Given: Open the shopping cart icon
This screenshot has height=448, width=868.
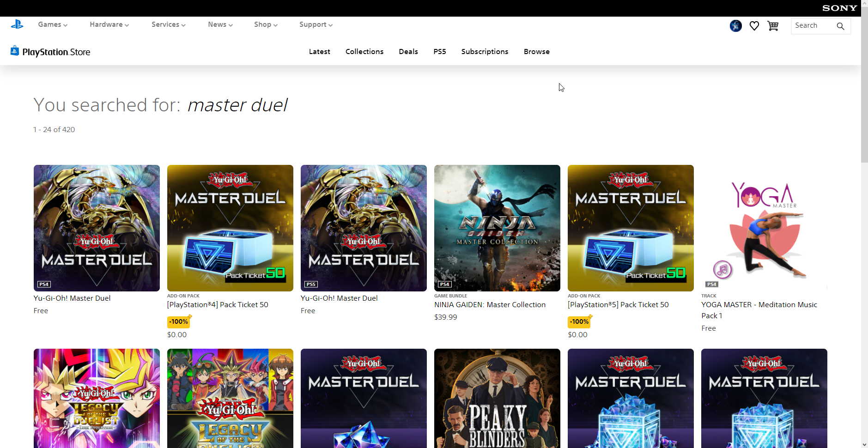Looking at the screenshot, I should point(773,26).
